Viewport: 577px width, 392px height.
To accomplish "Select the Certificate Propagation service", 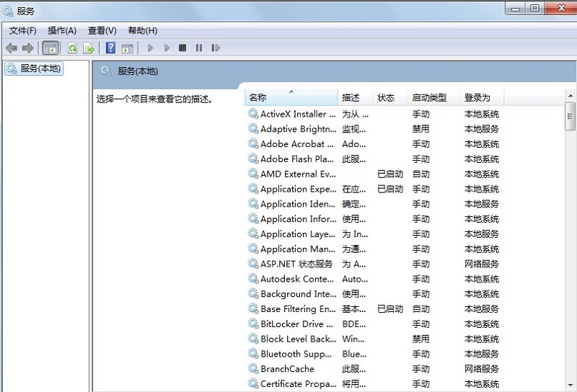I will click(374, 384).
